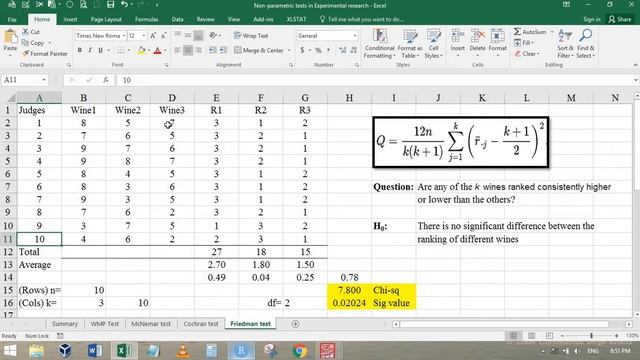Screen dimensions: 640x360
Task: Toggle center horizontal alignment
Action: pyautogui.click(x=188, y=50)
